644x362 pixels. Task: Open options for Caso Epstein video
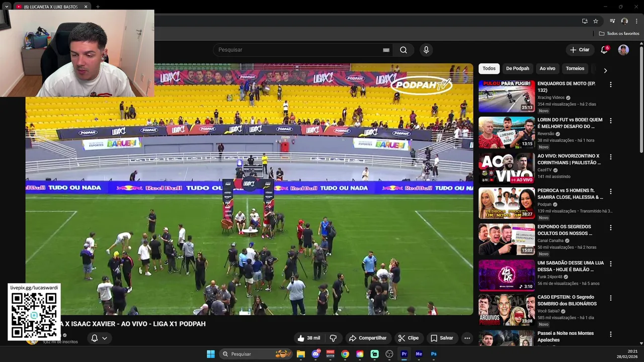[x=611, y=298]
